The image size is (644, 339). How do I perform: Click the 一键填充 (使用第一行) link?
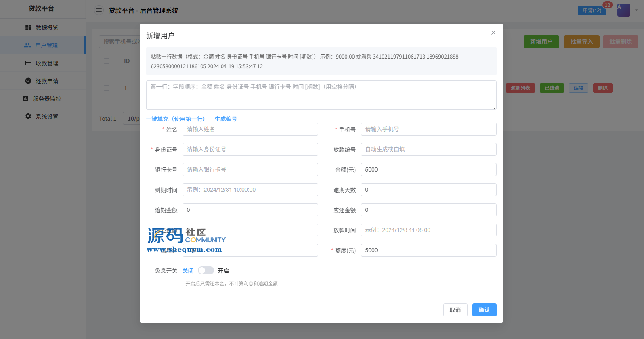tap(175, 119)
